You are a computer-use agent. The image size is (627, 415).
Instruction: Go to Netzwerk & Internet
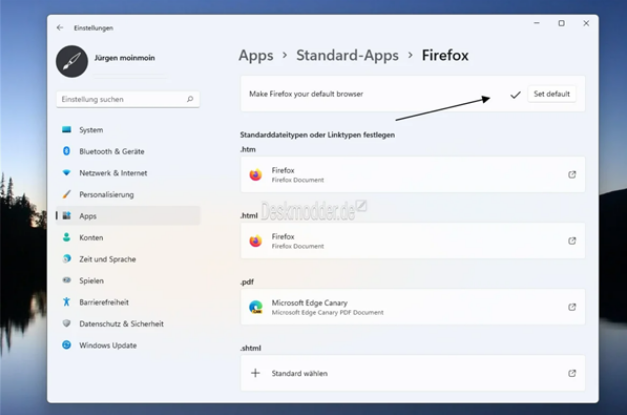click(x=128, y=173)
